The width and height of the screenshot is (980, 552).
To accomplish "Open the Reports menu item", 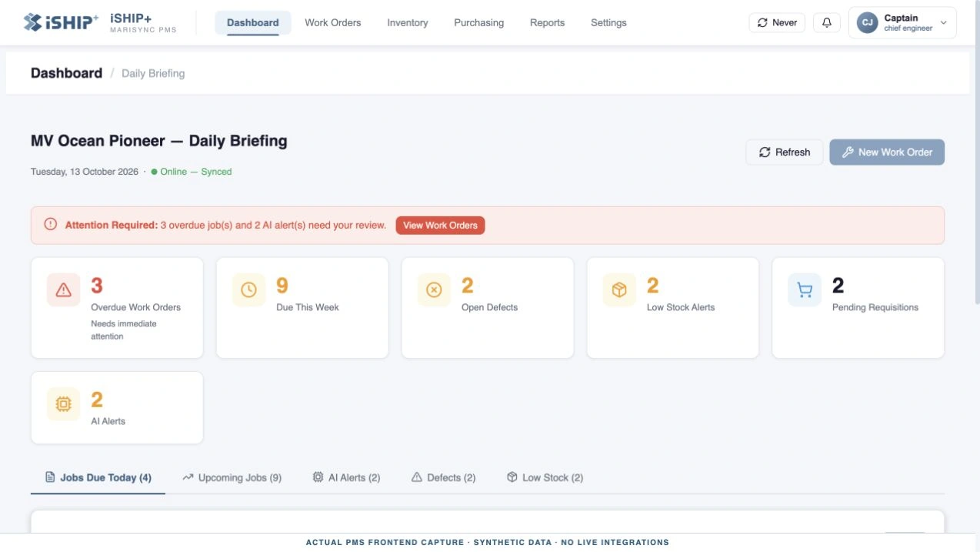I will point(548,23).
